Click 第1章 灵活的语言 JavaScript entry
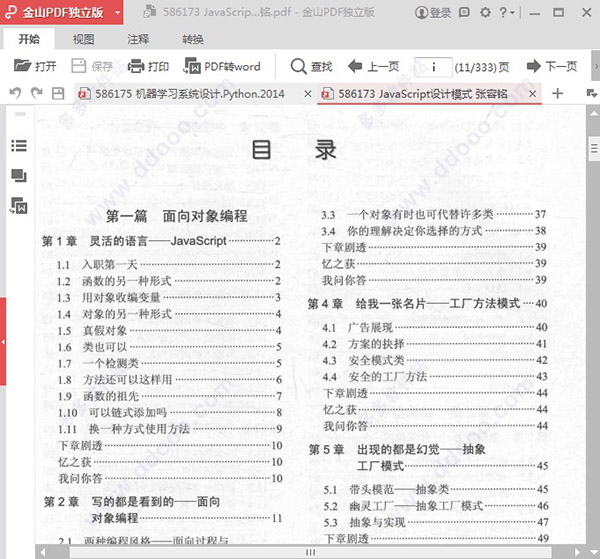Viewport: 600px width, 559px height. coord(161,241)
